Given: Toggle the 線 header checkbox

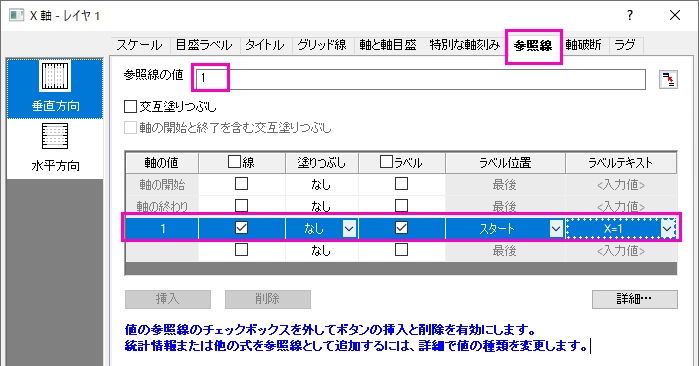Looking at the screenshot, I should (234, 161).
